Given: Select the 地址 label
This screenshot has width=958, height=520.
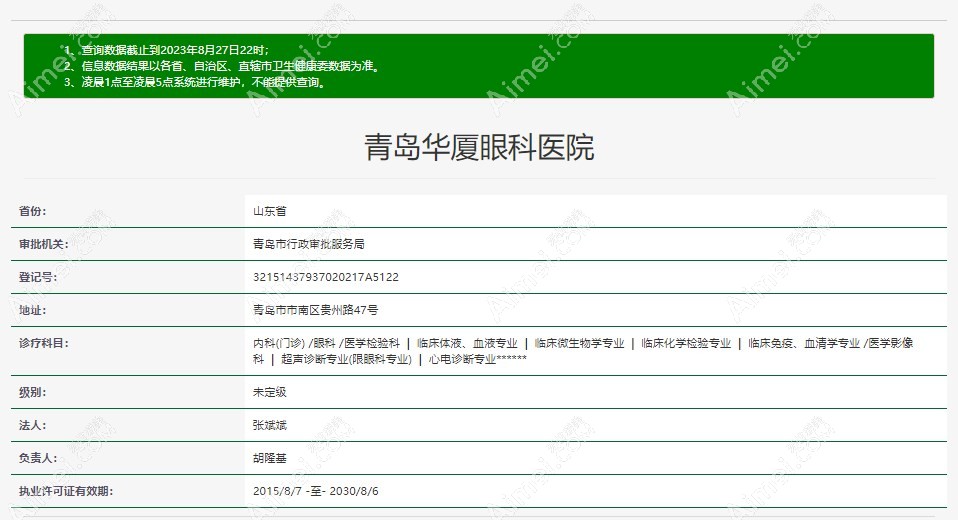Looking at the screenshot, I should click(32, 310).
